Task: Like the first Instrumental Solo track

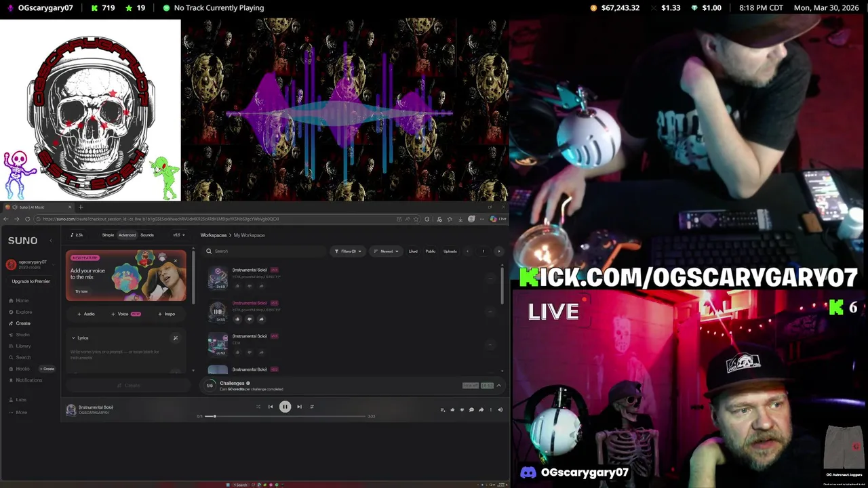Action: 237,285
